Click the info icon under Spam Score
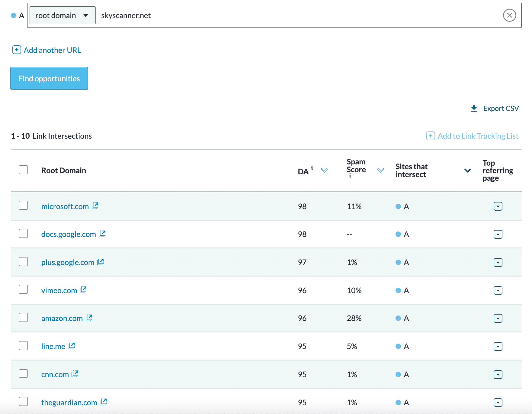Screen dimensions: 532x414 tap(350, 175)
